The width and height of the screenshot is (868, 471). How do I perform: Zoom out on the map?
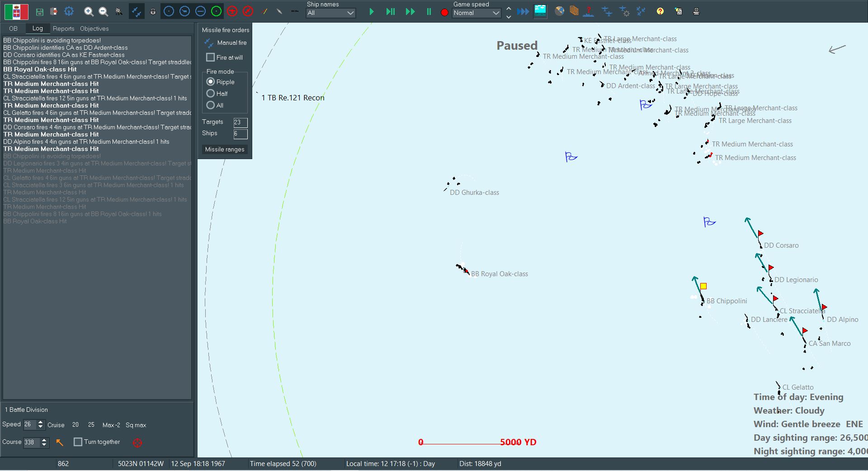[104, 12]
